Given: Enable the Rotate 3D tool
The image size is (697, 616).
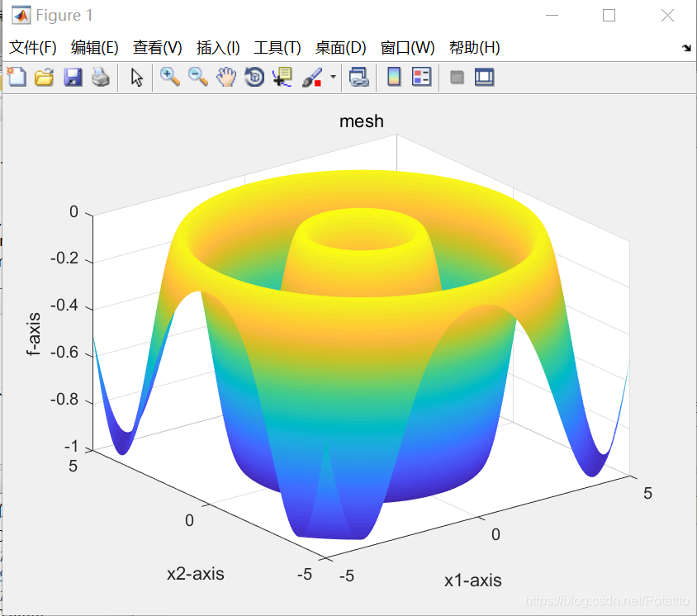Looking at the screenshot, I should [x=254, y=77].
